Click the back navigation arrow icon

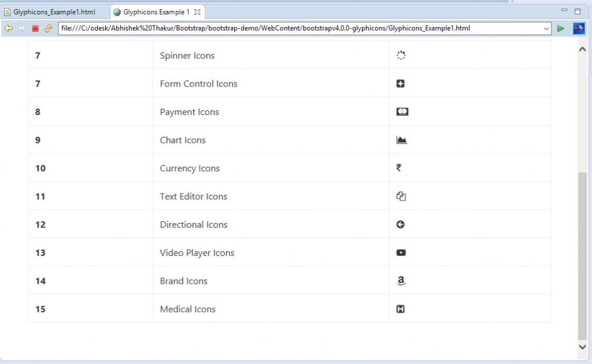(9, 27)
